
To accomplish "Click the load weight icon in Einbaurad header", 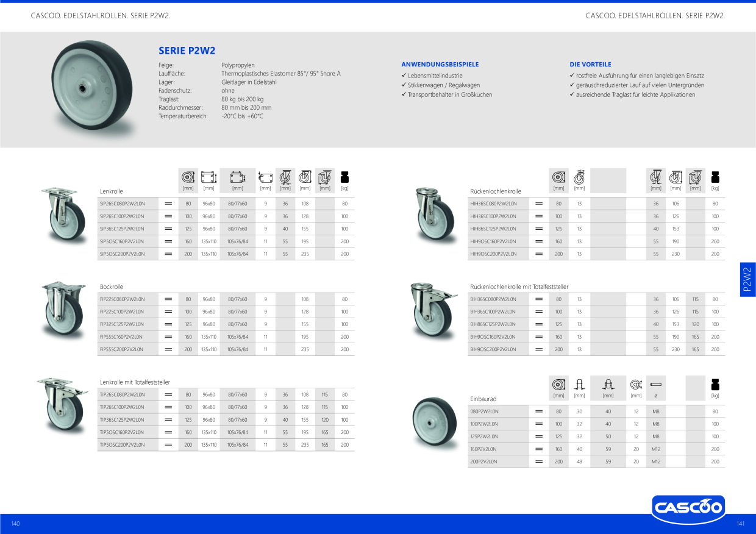I will (x=715, y=384).
